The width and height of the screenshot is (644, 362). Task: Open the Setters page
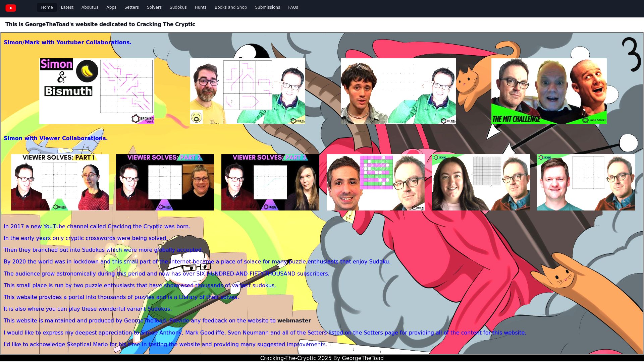point(131,7)
